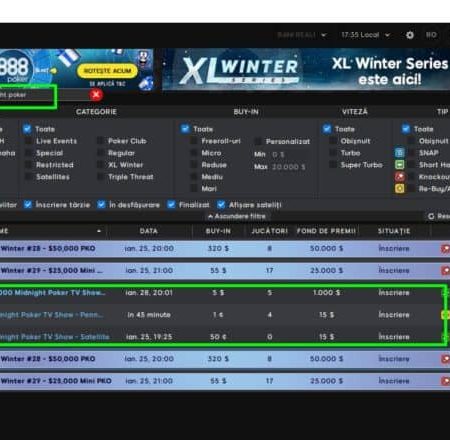This screenshot has height=440, width=450.
Task: Click the SNAP tournament type icon
Action: 400,153
